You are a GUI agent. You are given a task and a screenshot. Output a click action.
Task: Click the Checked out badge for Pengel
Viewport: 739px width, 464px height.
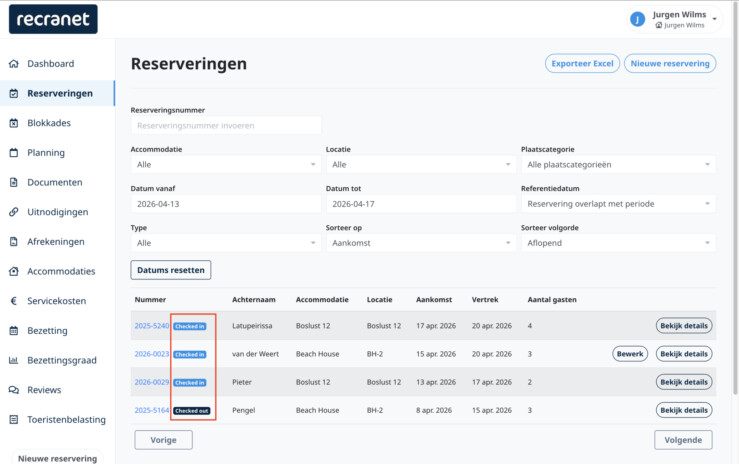192,411
